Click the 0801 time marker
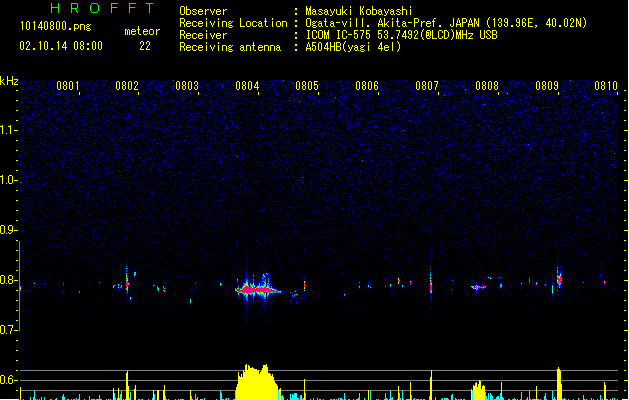This screenshot has width=629, height=400. pyautogui.click(x=68, y=86)
